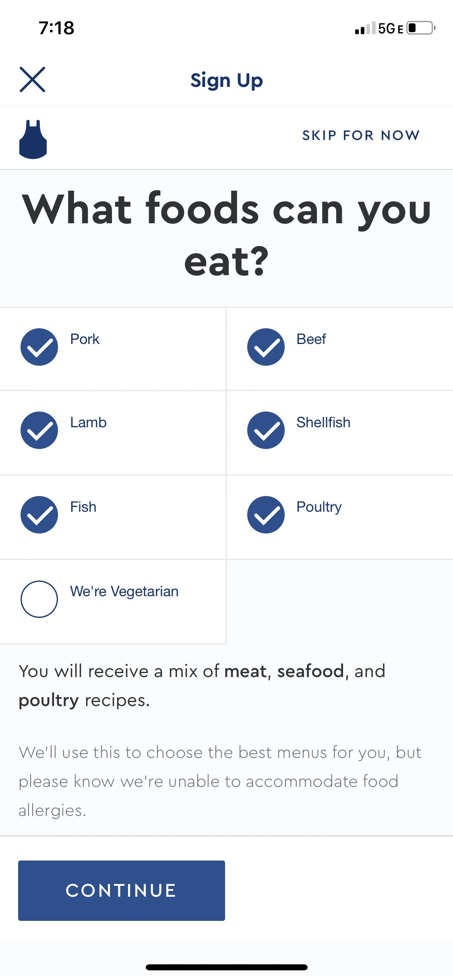Viewport: 453px width, 980px height.
Task: Tap the We're Vegetarian label
Action: pos(124,591)
